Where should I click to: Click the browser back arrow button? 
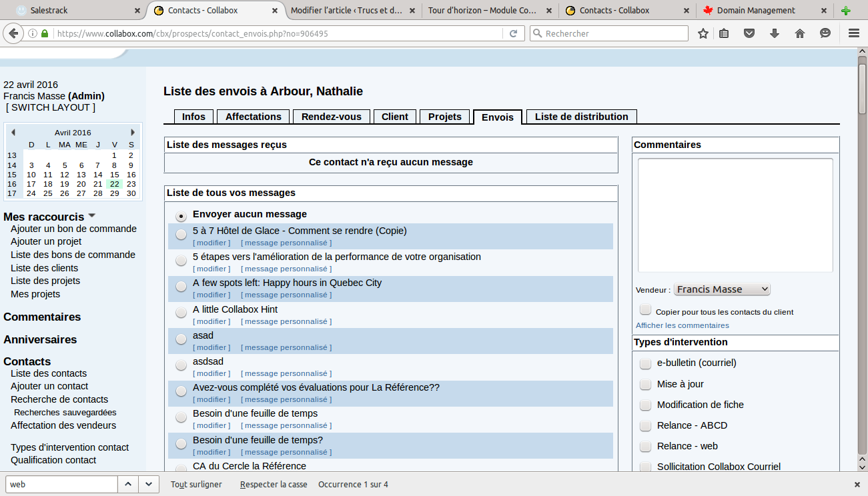point(13,33)
